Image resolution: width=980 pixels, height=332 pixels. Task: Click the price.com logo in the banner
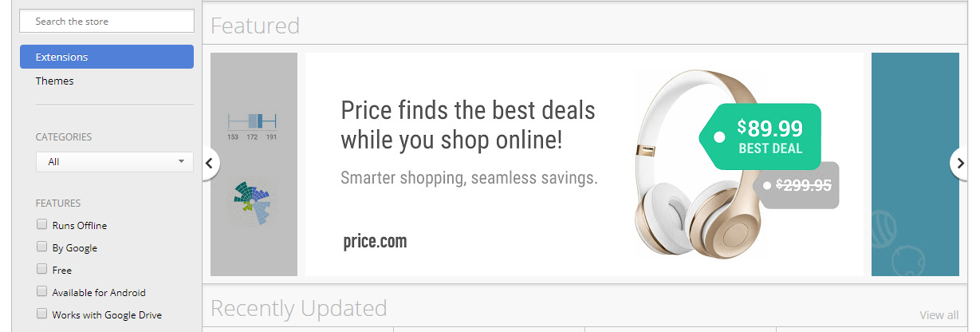click(x=375, y=241)
